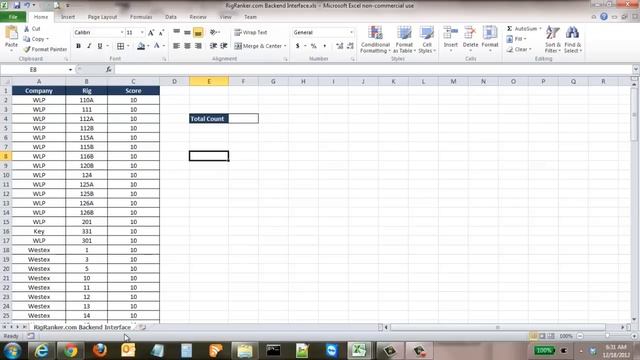Viewport: 640px width, 360px height.
Task: Click in the formula bar
Action: tap(373, 70)
